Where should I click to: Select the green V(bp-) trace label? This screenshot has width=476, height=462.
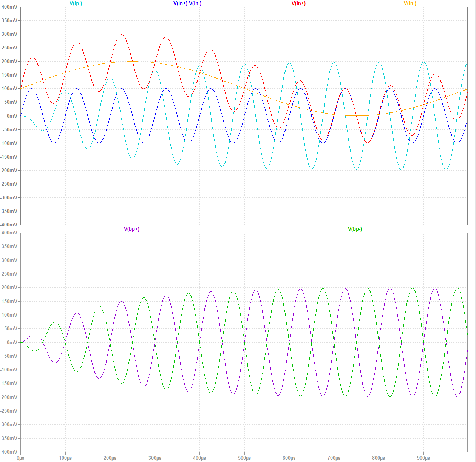click(355, 229)
